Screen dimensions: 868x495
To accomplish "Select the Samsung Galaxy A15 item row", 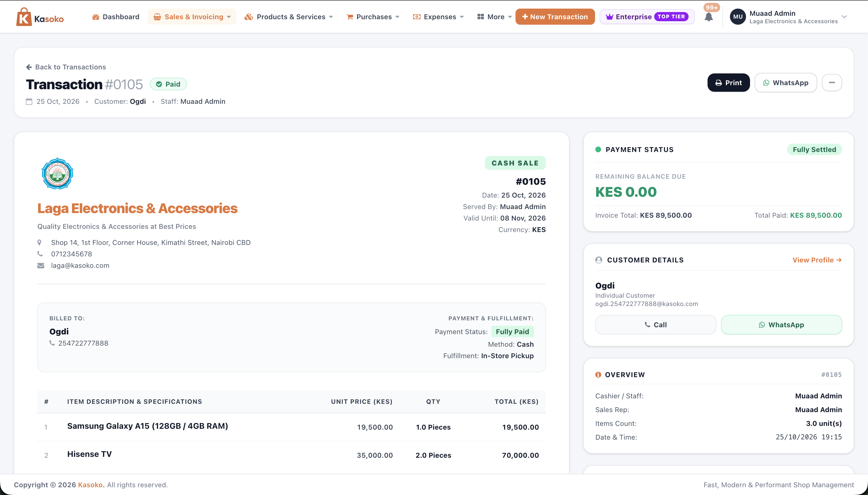I will coord(292,427).
